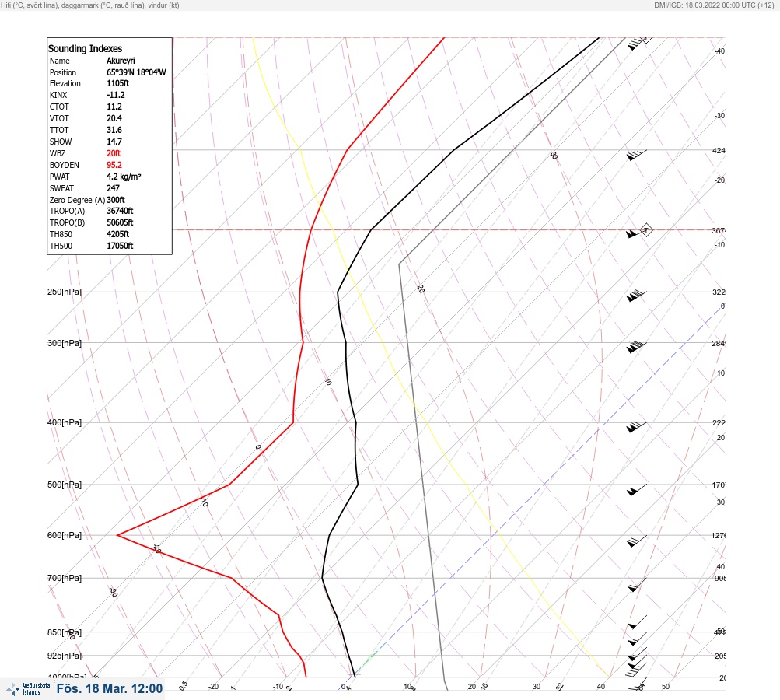The width and height of the screenshot is (780, 700).
Task: Click the wind barb at the 400 hPa line
Action: pyautogui.click(x=636, y=426)
